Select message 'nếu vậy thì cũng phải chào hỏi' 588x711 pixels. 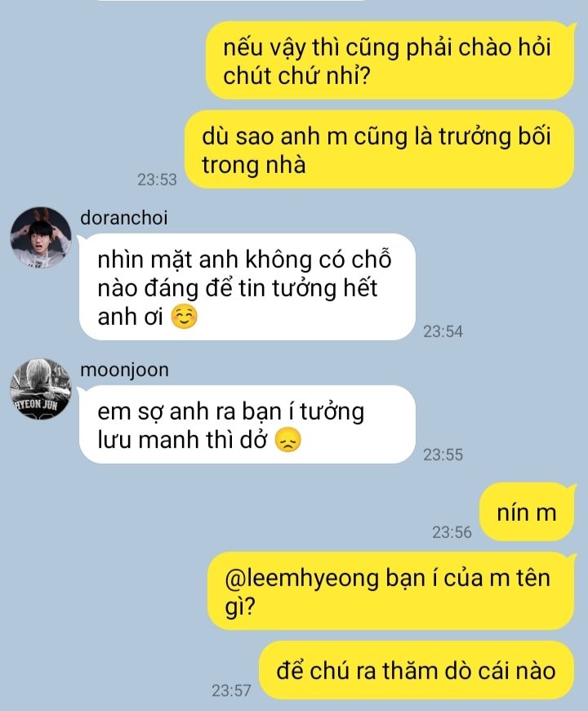(390, 60)
